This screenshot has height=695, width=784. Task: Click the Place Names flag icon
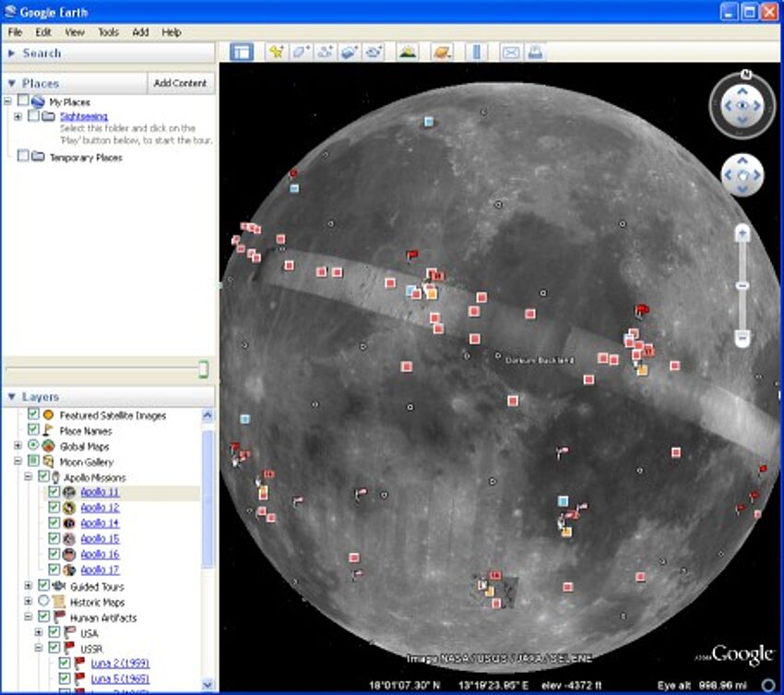(x=49, y=430)
